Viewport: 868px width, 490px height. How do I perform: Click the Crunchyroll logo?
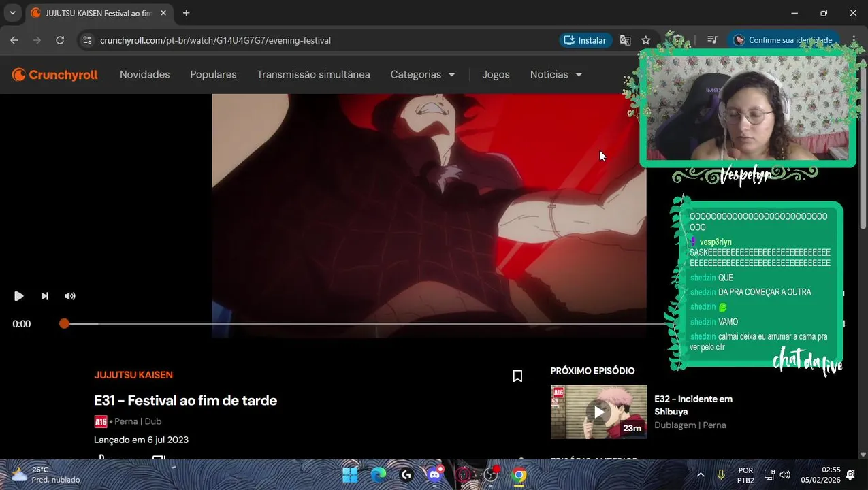pyautogui.click(x=55, y=75)
